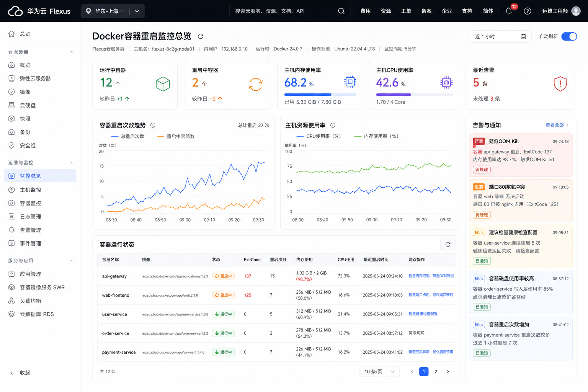588x392 pixels.
Task: Click 检查健康检查配置 link
Action: (423, 314)
